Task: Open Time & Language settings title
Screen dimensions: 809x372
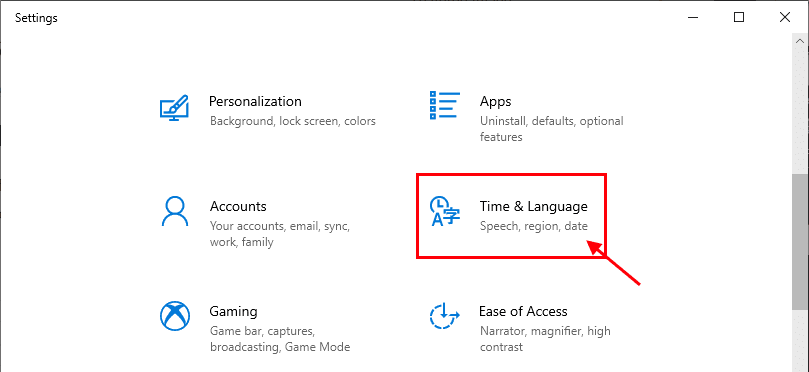Action: [x=533, y=206]
